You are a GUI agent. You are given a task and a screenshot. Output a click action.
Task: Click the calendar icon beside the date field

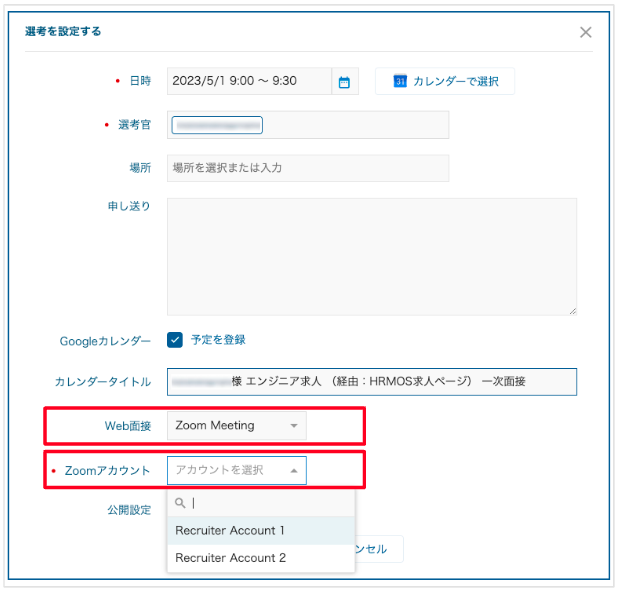[344, 82]
